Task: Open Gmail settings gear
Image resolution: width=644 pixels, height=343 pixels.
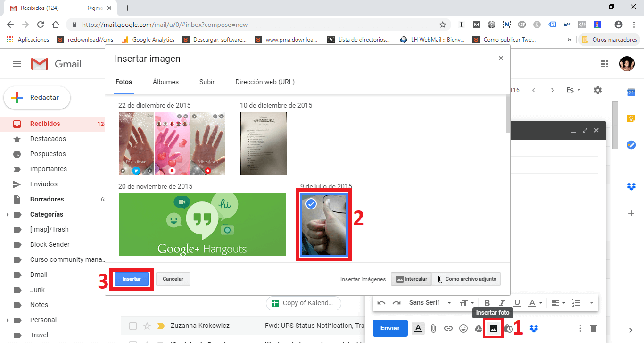Action: coord(598,90)
